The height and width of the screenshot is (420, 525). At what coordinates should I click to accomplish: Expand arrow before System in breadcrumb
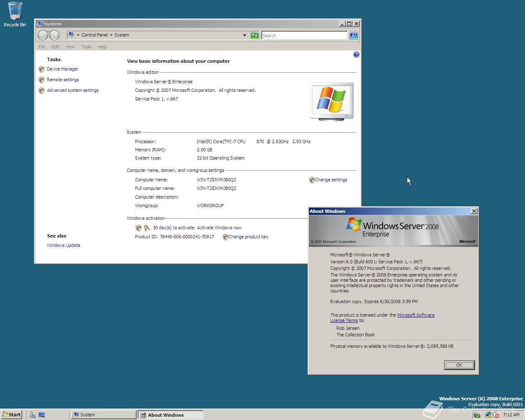111,35
